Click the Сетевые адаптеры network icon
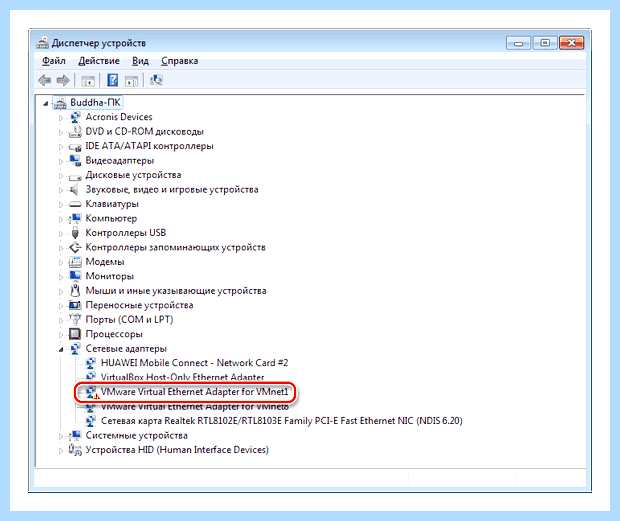 pyautogui.click(x=75, y=349)
